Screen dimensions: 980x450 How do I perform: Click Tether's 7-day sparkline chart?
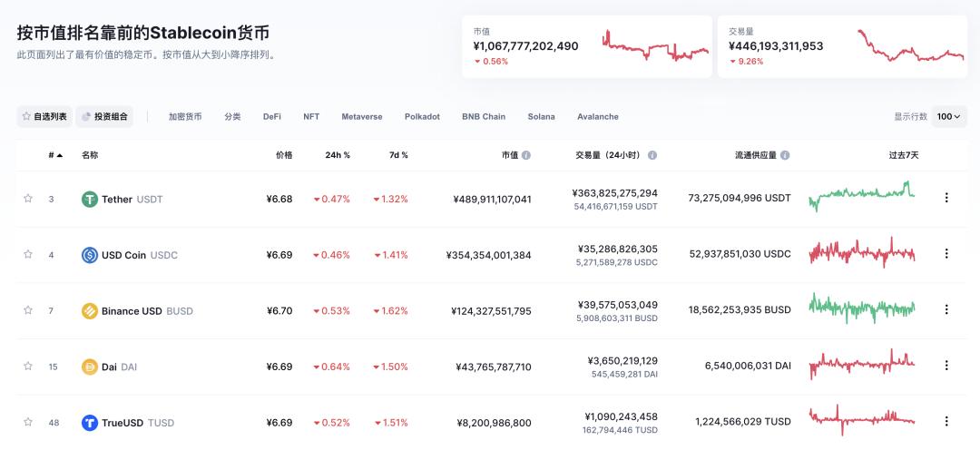tap(862, 195)
